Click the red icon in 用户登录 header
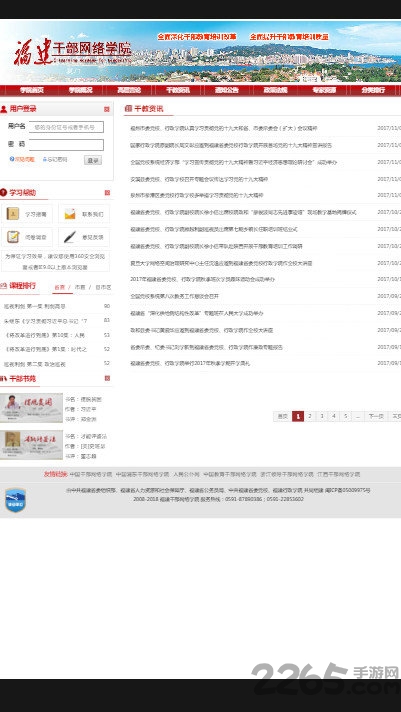Image resolution: width=401 pixels, height=712 pixels. click(107, 109)
